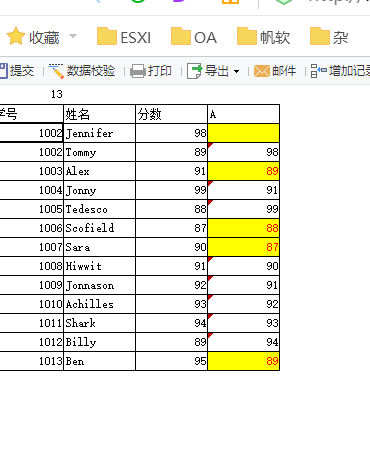This screenshot has height=453, width=370.
Task: Select the ID cell 1013
Action: tap(31, 361)
